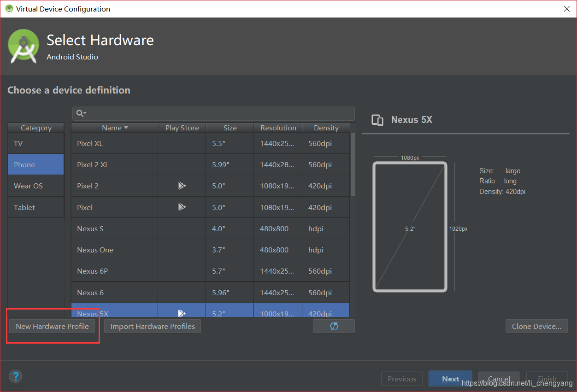The height and width of the screenshot is (392, 577).
Task: Click the Resolution column header
Action: 278,128
